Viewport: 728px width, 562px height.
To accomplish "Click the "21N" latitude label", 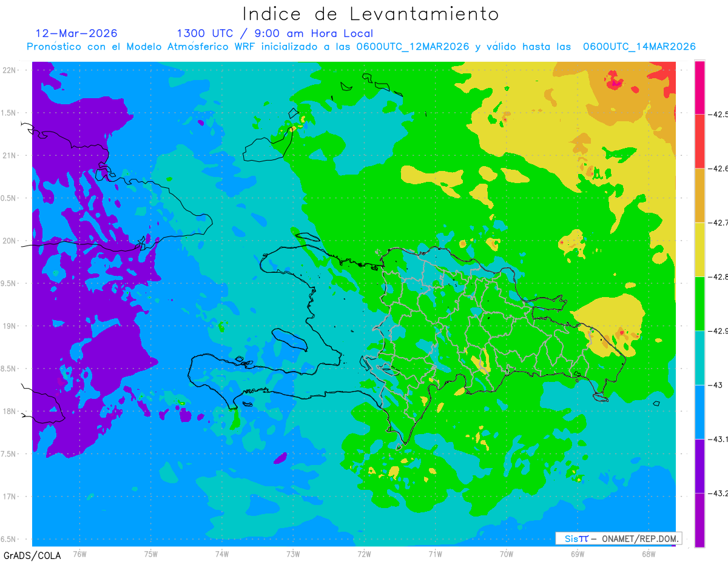I will tap(9, 155).
